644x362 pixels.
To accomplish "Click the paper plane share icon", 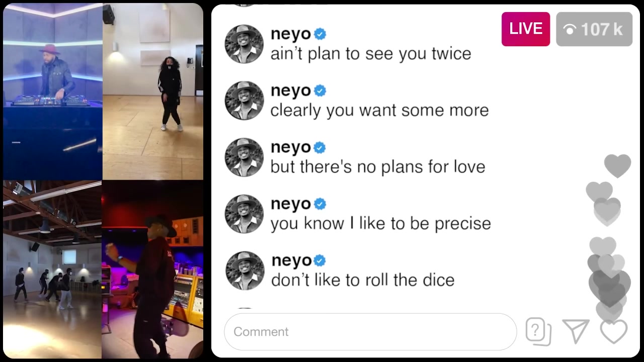I will click(576, 332).
